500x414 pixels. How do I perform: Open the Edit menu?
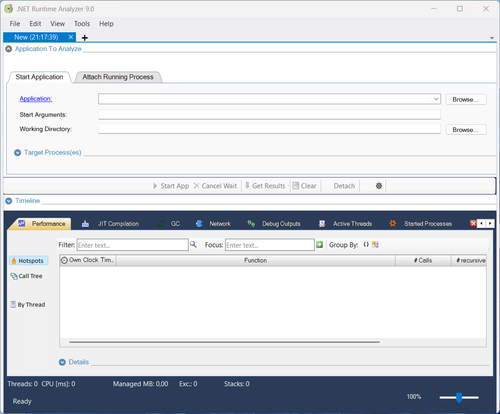click(35, 24)
